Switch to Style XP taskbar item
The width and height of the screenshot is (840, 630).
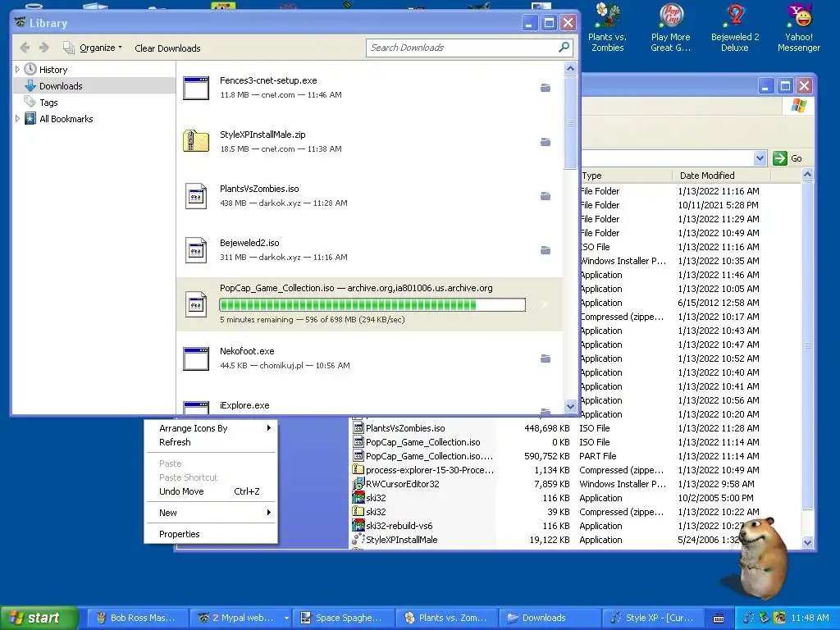(x=652, y=618)
